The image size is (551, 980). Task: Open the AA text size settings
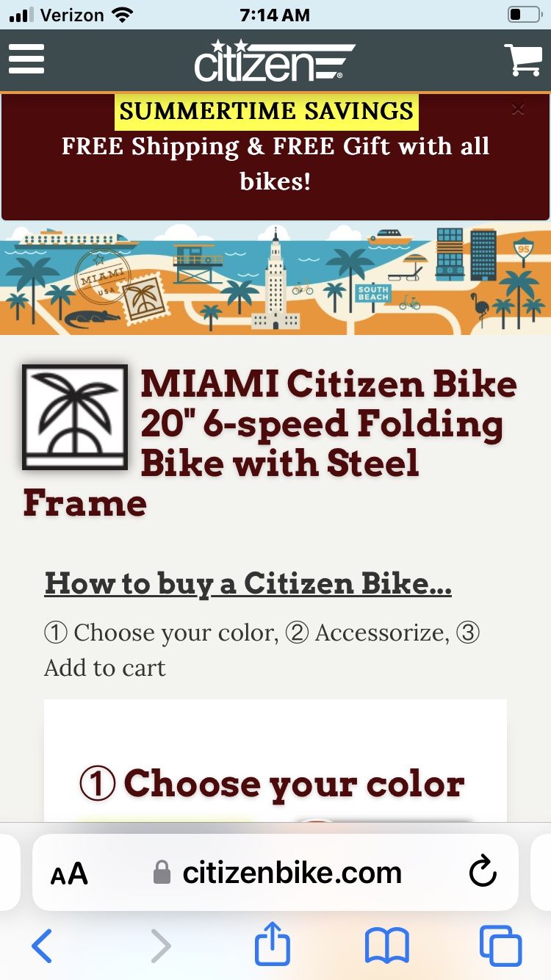(69, 872)
